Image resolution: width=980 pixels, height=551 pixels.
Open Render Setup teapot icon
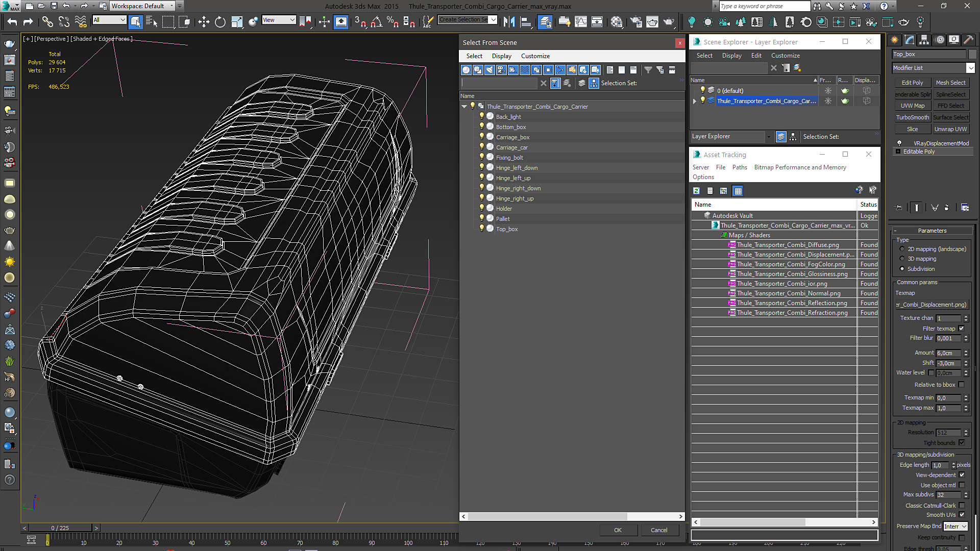636,21
